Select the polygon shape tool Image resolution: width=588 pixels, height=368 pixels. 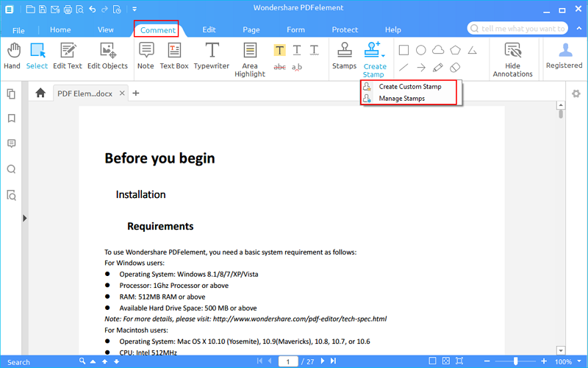click(455, 50)
